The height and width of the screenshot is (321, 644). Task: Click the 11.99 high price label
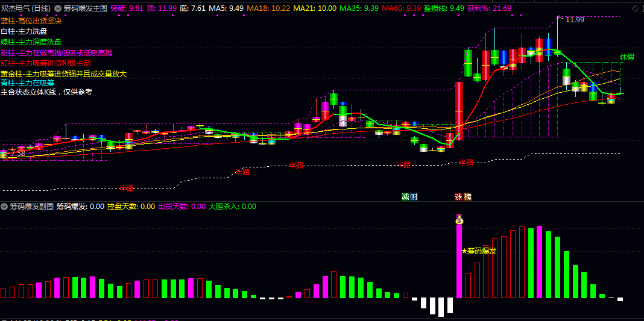coord(575,20)
